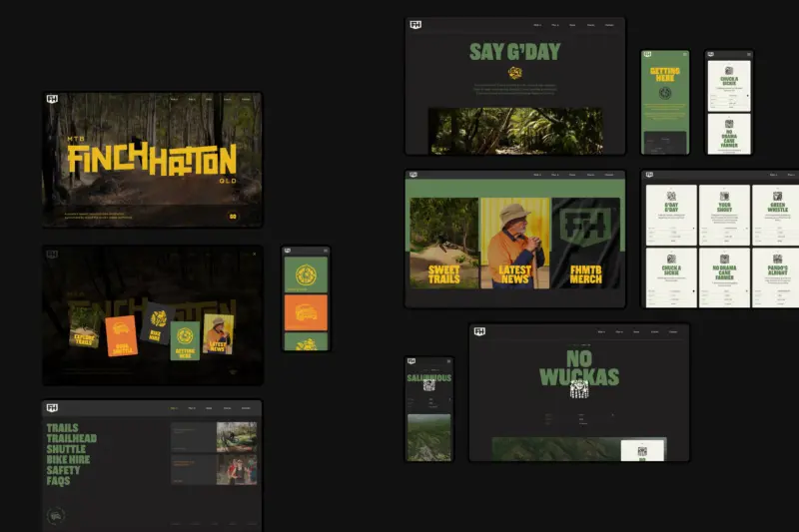Open the YOUR SHOUT trail card
Image resolution: width=799 pixels, height=532 pixels.
[724, 216]
